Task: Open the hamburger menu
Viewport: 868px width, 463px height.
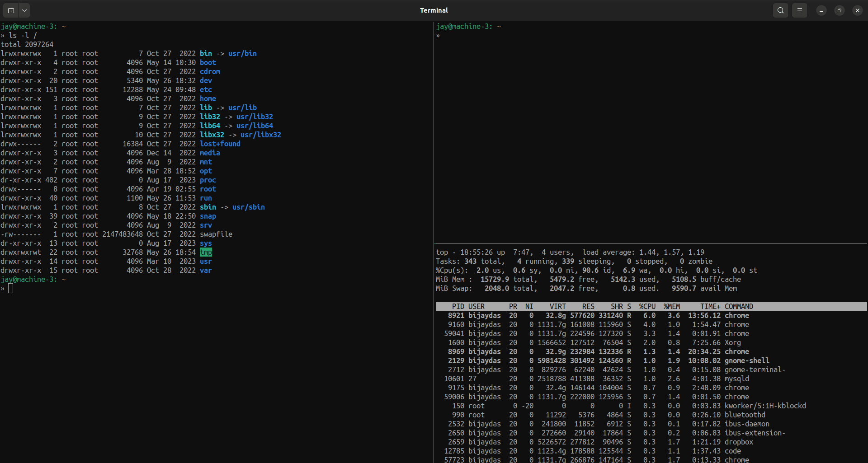Action: (800, 10)
